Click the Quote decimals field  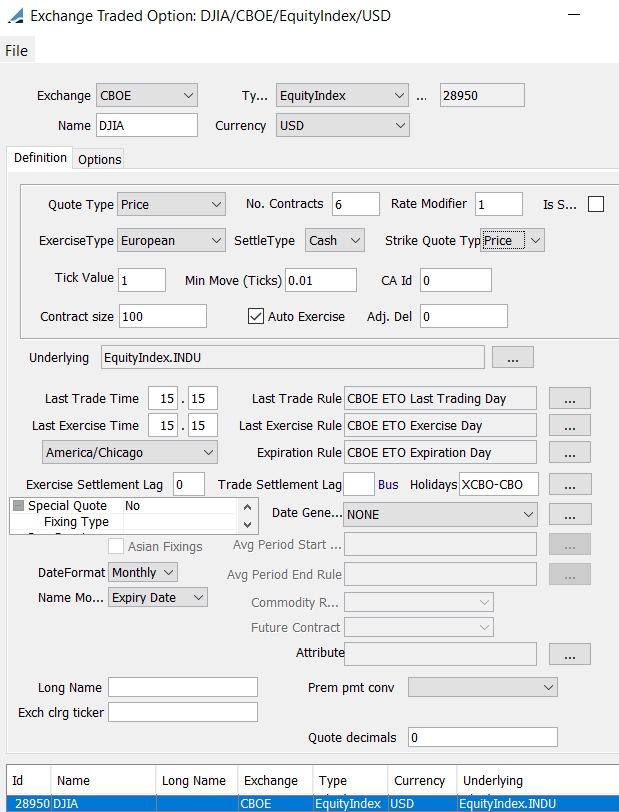pyautogui.click(x=483, y=737)
